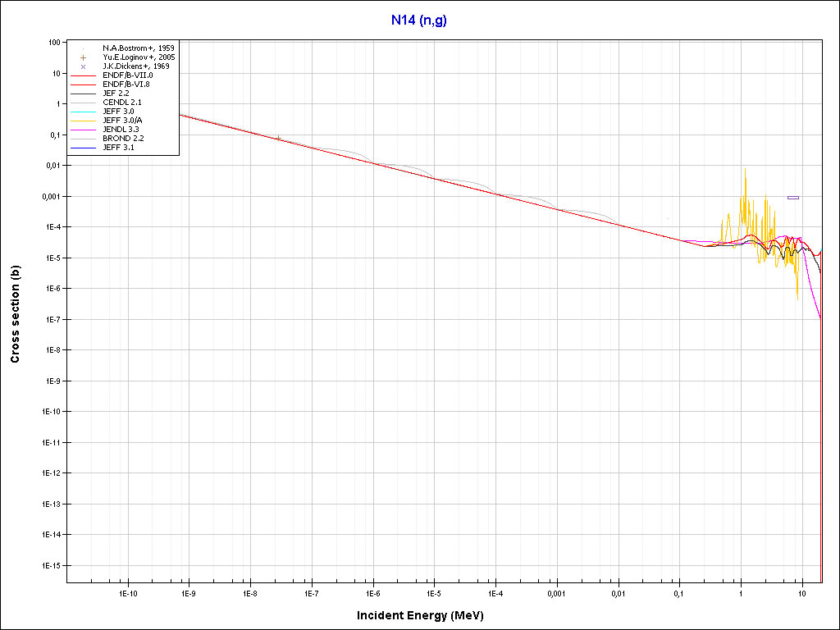Click the 1E-15 tick on the y-axis
Screen dimensions: 840x630
49,566
